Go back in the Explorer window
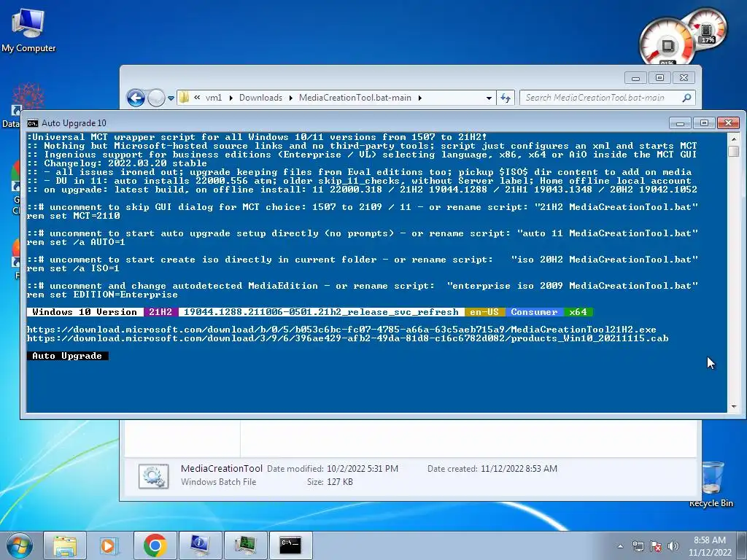This screenshot has width=747, height=560. click(x=136, y=98)
